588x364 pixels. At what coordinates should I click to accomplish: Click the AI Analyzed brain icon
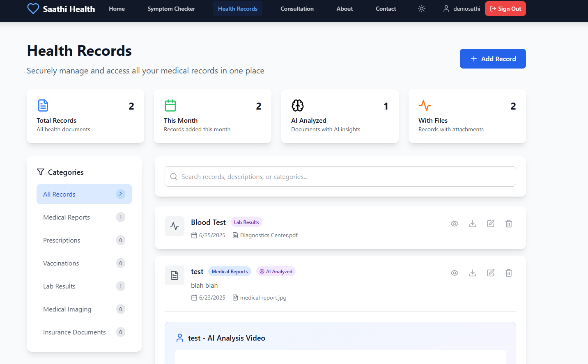[x=298, y=105]
